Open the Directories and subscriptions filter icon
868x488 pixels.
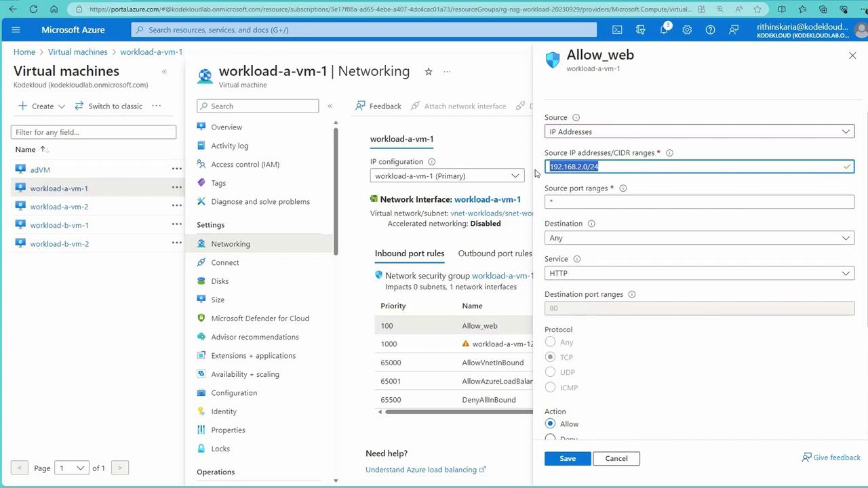pyautogui.click(x=640, y=30)
